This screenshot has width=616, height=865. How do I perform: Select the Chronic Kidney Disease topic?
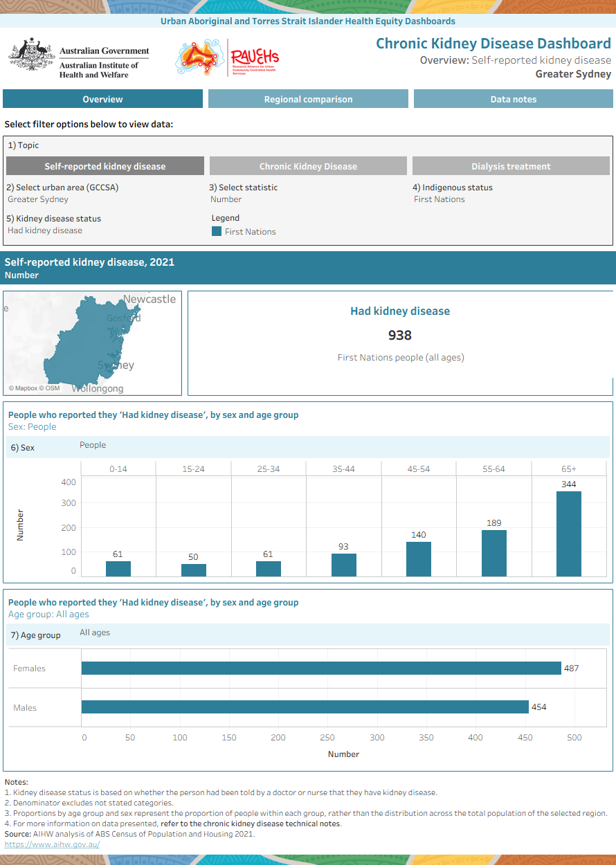coord(308,166)
